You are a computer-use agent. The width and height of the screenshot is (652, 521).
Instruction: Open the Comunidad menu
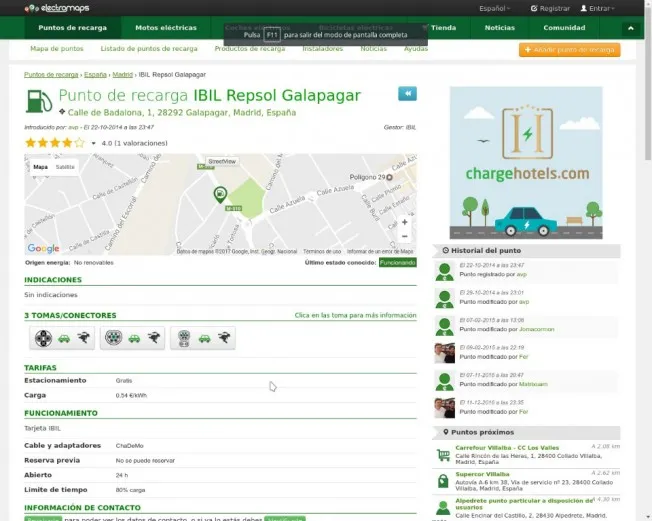pyautogui.click(x=564, y=27)
